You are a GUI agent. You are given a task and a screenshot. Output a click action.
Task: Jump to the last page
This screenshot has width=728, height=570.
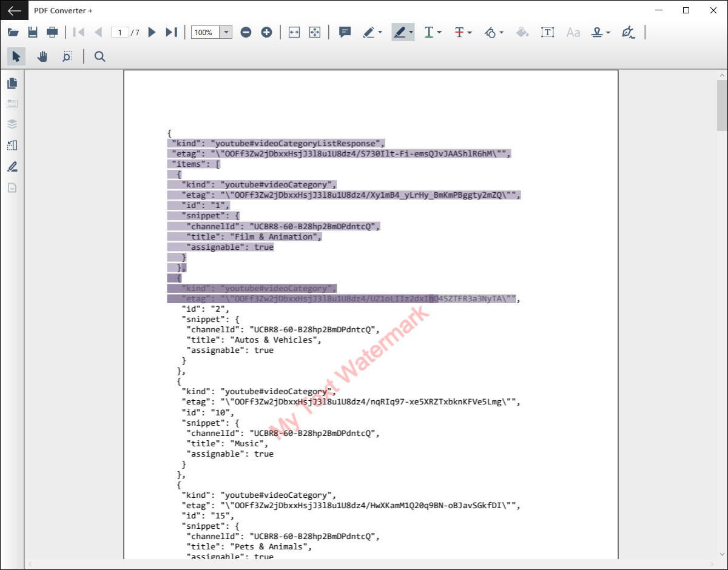point(172,32)
